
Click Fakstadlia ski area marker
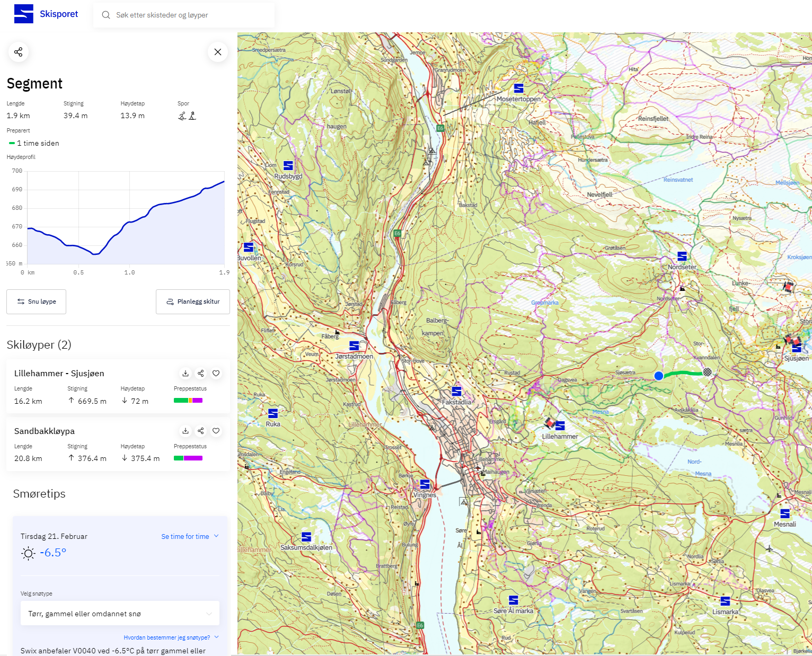tap(456, 391)
